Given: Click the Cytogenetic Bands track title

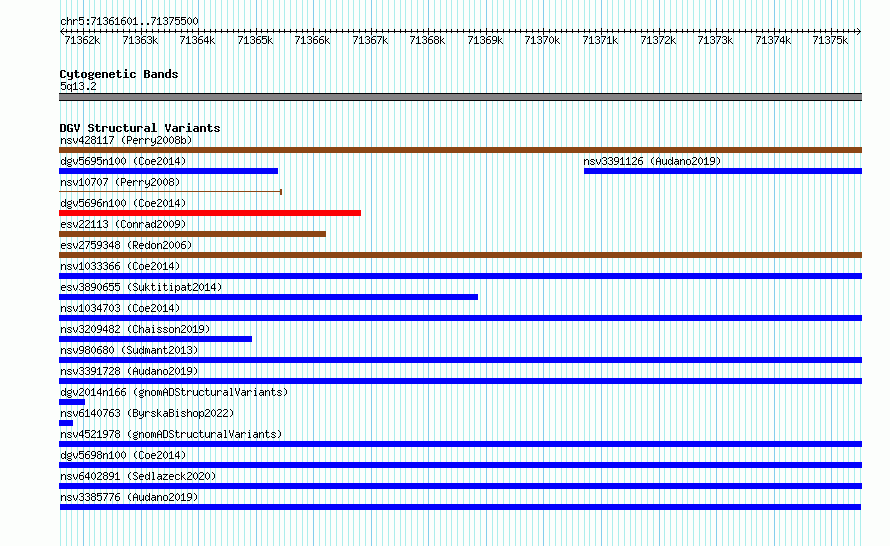Looking at the screenshot, I should 119,74.
